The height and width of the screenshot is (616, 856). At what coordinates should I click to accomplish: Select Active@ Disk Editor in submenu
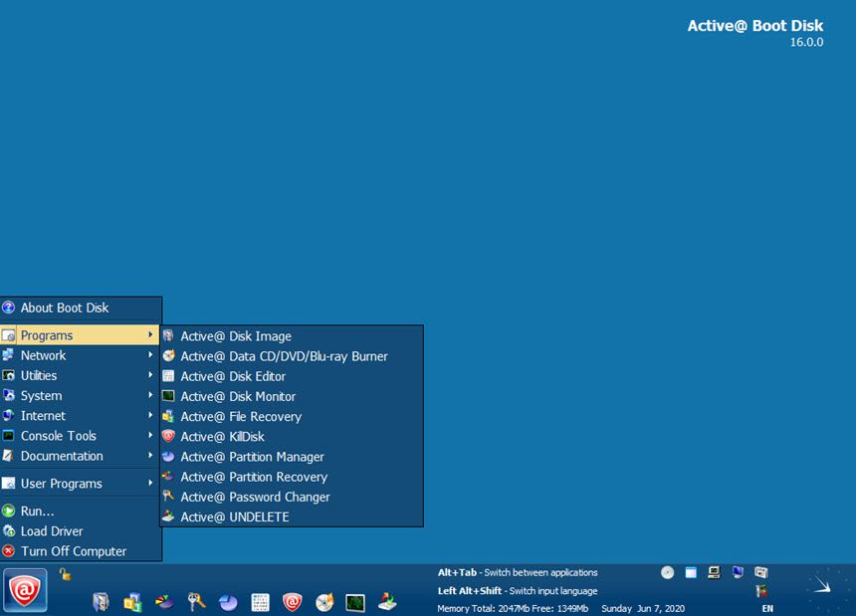point(292,376)
